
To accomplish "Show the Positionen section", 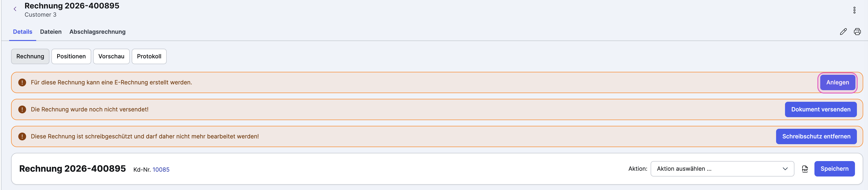I will point(71,56).
